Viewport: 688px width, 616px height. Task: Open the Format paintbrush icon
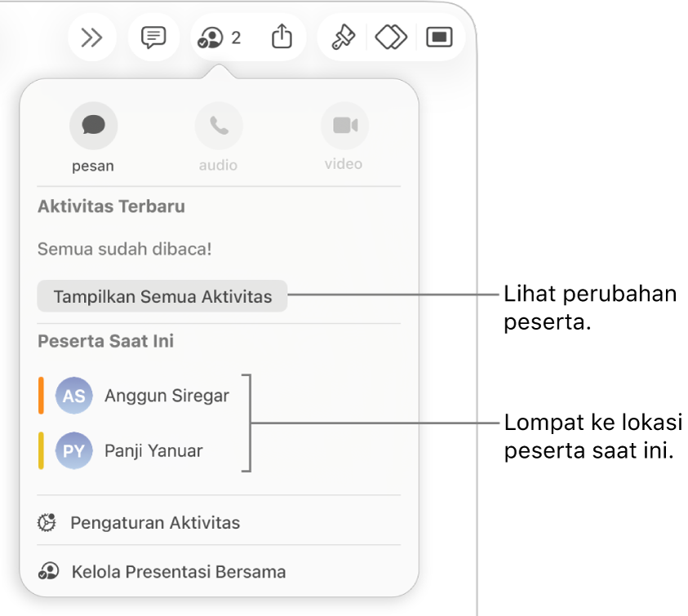click(x=343, y=38)
